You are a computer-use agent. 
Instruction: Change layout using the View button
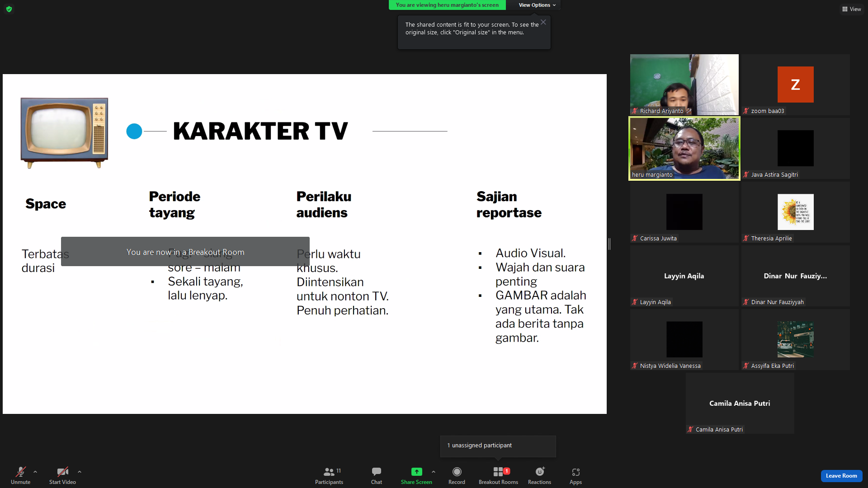point(851,9)
